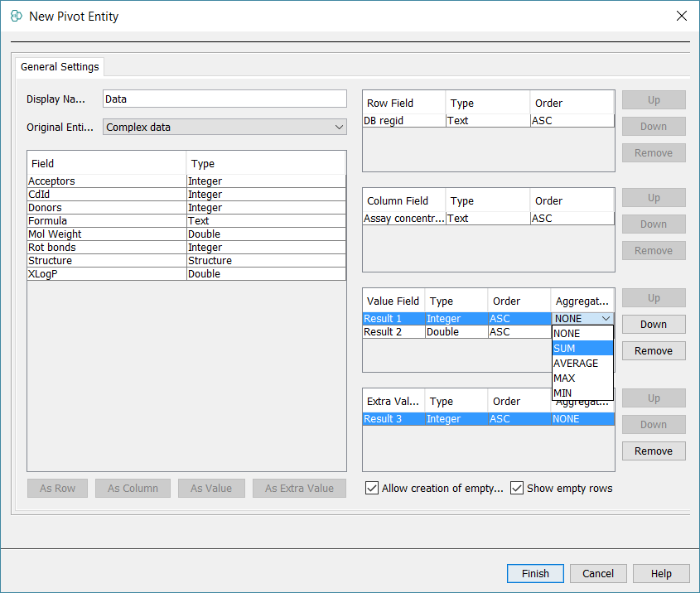The height and width of the screenshot is (593, 700).
Task: Remove the selected Value Field
Action: [654, 351]
